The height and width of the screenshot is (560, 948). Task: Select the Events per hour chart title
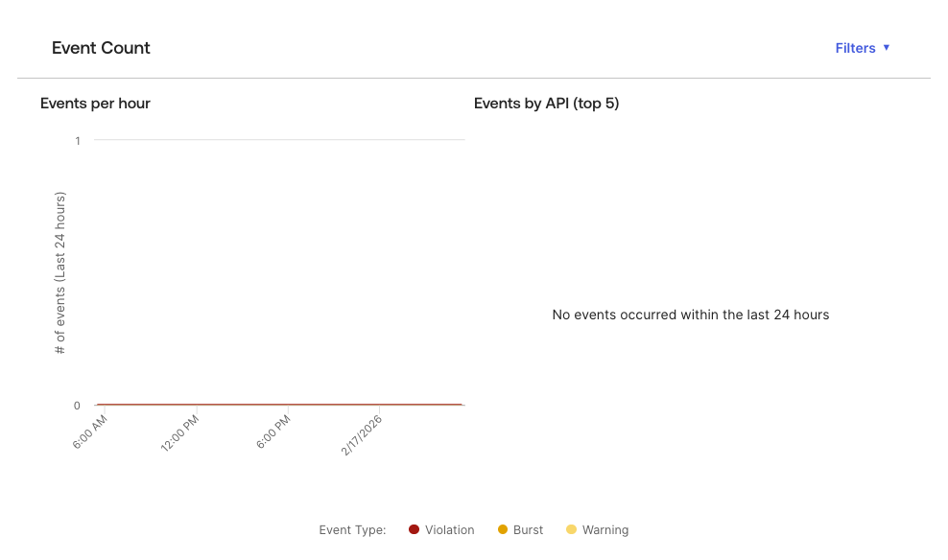95,104
